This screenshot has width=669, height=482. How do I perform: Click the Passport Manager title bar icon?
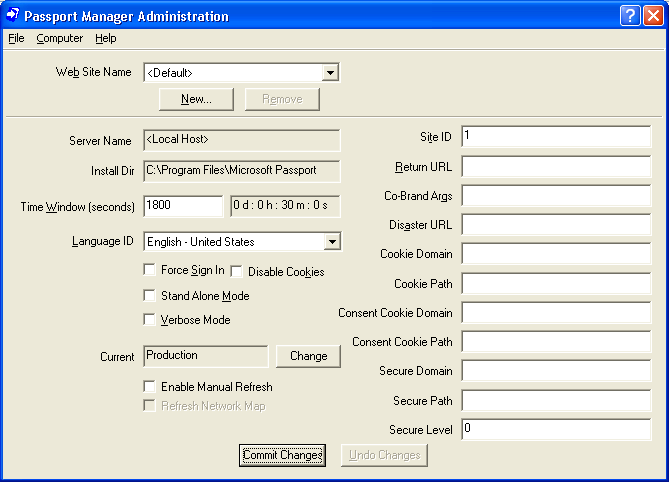coord(12,15)
